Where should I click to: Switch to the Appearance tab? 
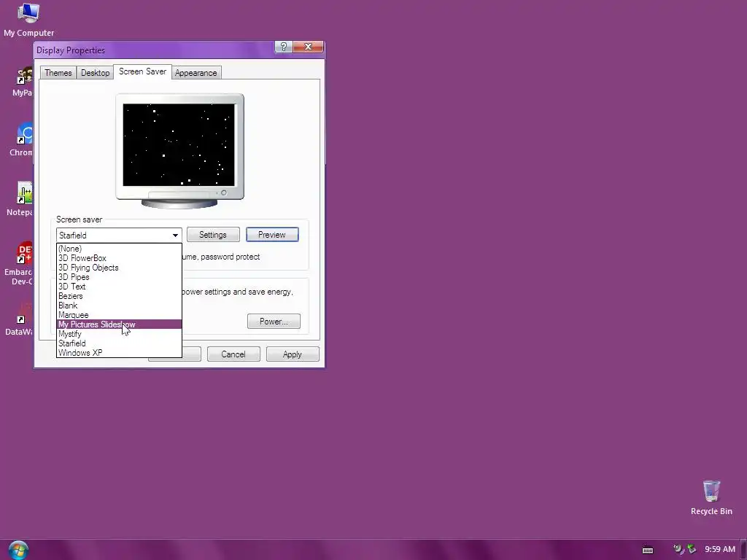pyautogui.click(x=196, y=73)
